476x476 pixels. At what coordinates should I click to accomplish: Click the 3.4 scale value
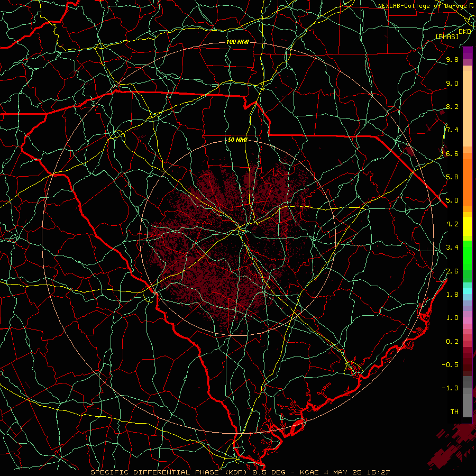pos(452,248)
